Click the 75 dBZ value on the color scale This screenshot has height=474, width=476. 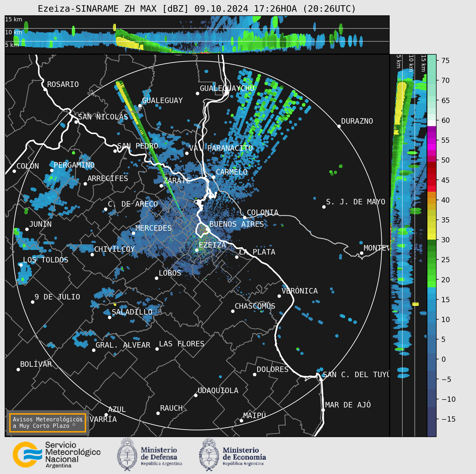click(x=445, y=61)
